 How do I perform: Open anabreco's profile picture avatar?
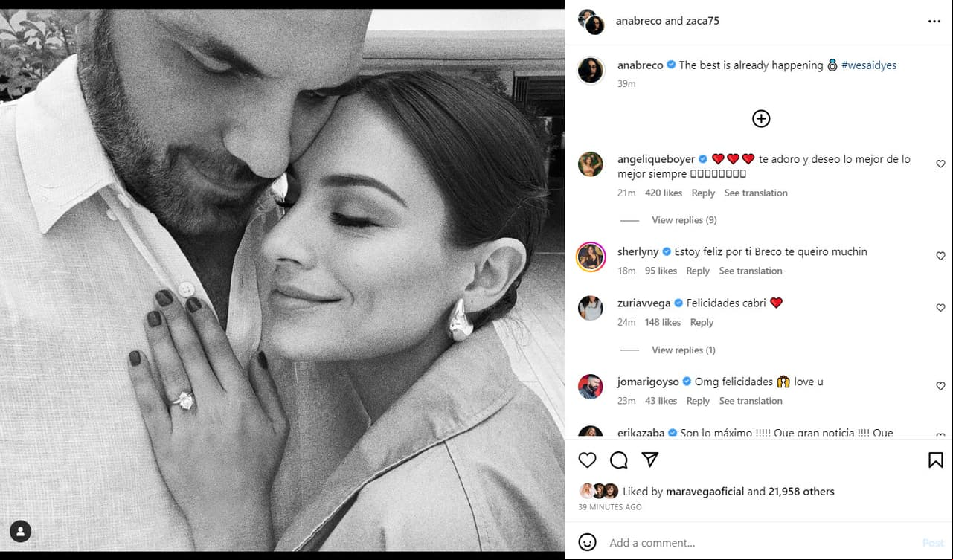pos(591,70)
